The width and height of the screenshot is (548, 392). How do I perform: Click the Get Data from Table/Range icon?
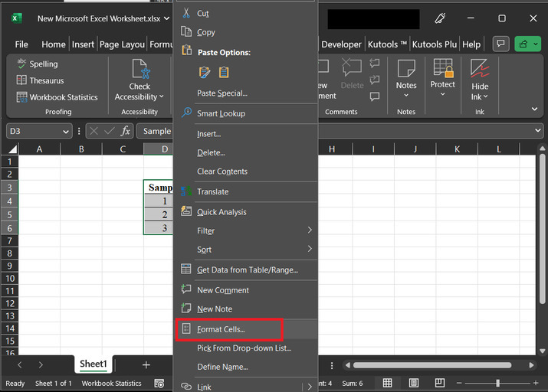186,269
